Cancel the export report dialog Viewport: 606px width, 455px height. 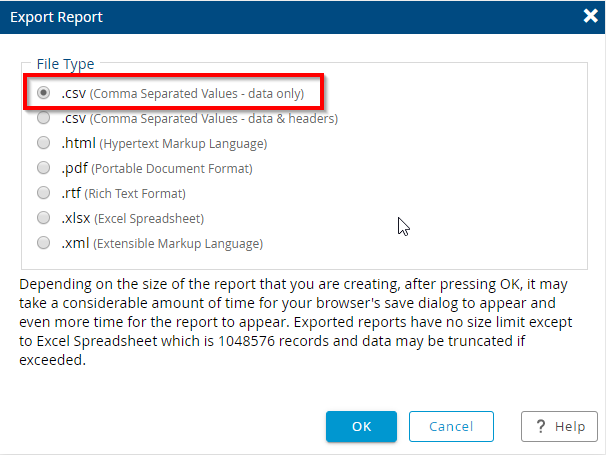(451, 426)
